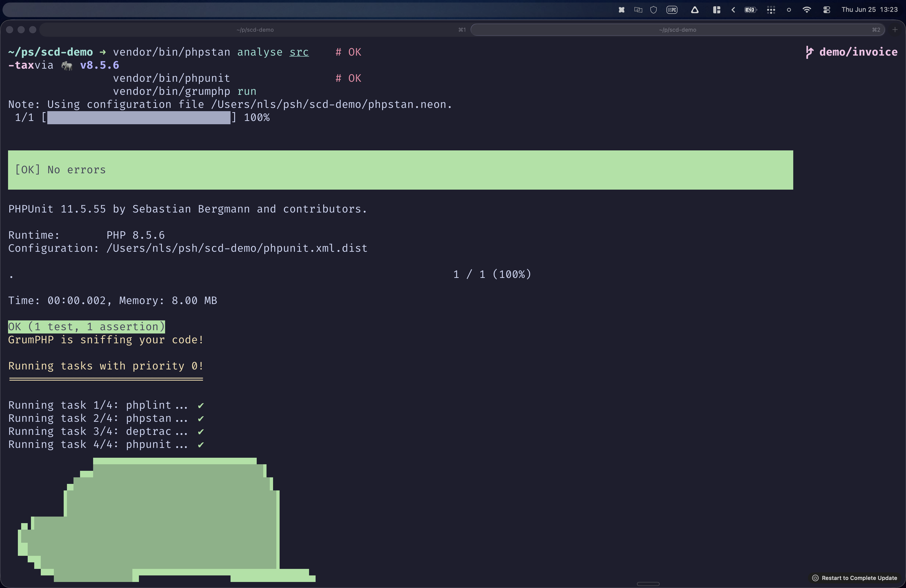This screenshot has width=906, height=588.
Task: Click the phpstan.neon configuration note line
Action: [x=230, y=104]
